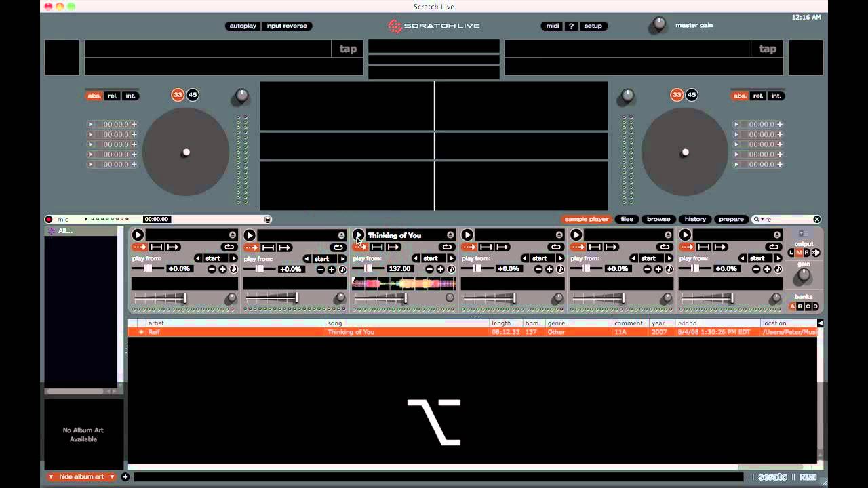Trigger first cue point on right deck

click(x=736, y=125)
